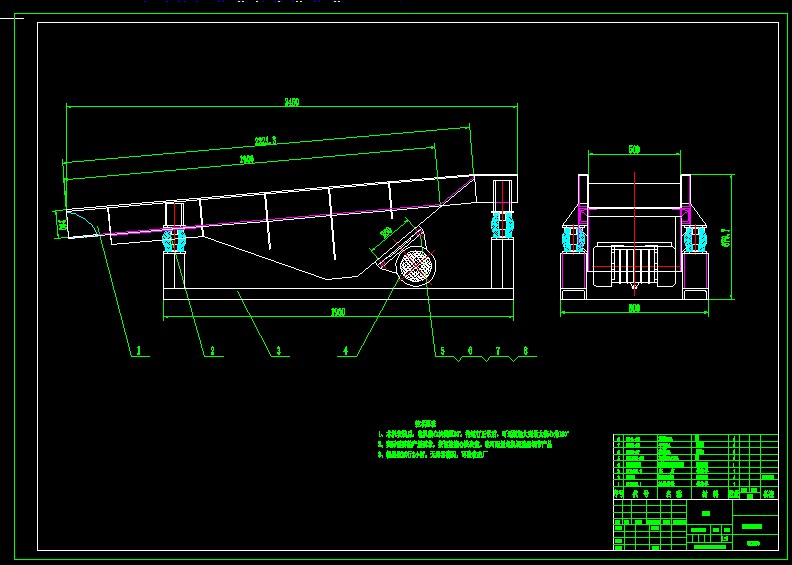
Task: Click the 2450 overall length dimension
Action: click(x=292, y=101)
